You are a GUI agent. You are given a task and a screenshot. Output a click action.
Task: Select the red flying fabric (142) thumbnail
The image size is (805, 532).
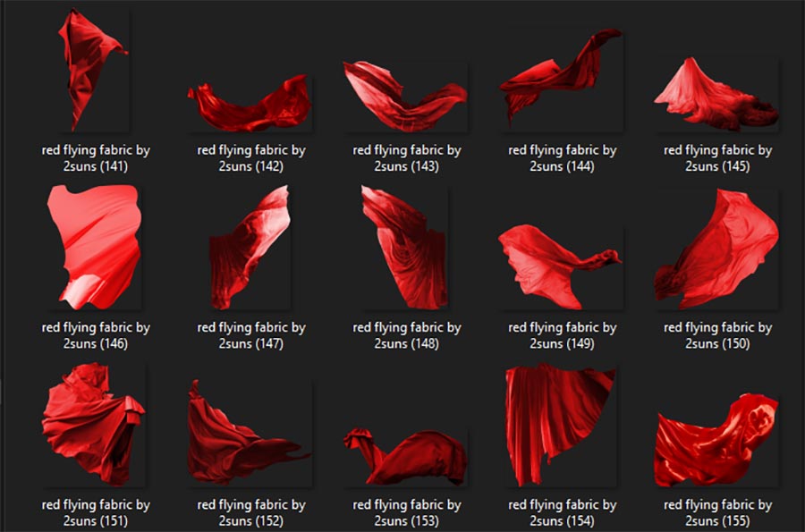click(250, 103)
